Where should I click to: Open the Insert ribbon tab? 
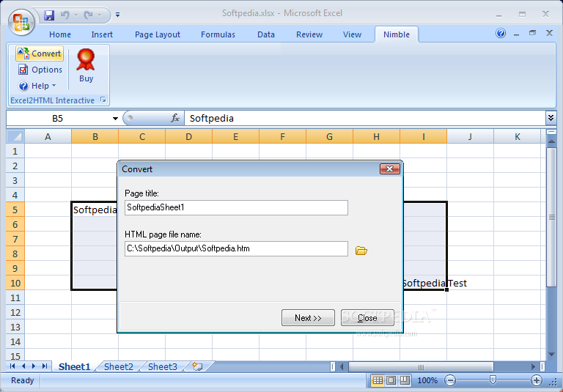click(x=102, y=34)
